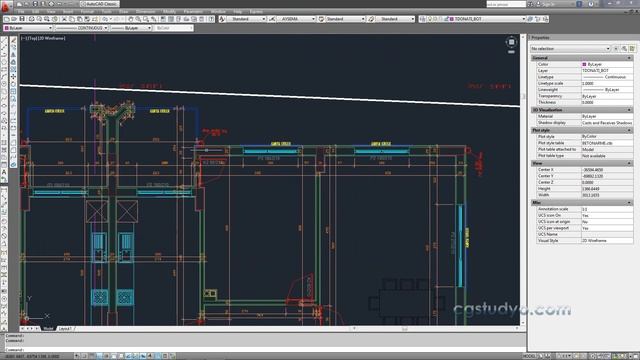Click the magenta layer color swatch beside TOONATI_BOT
The height and width of the screenshot is (360, 640).
coord(452,19)
